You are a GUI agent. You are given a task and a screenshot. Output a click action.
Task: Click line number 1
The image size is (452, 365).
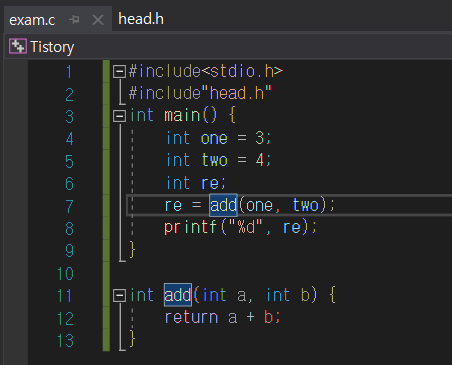(69, 72)
